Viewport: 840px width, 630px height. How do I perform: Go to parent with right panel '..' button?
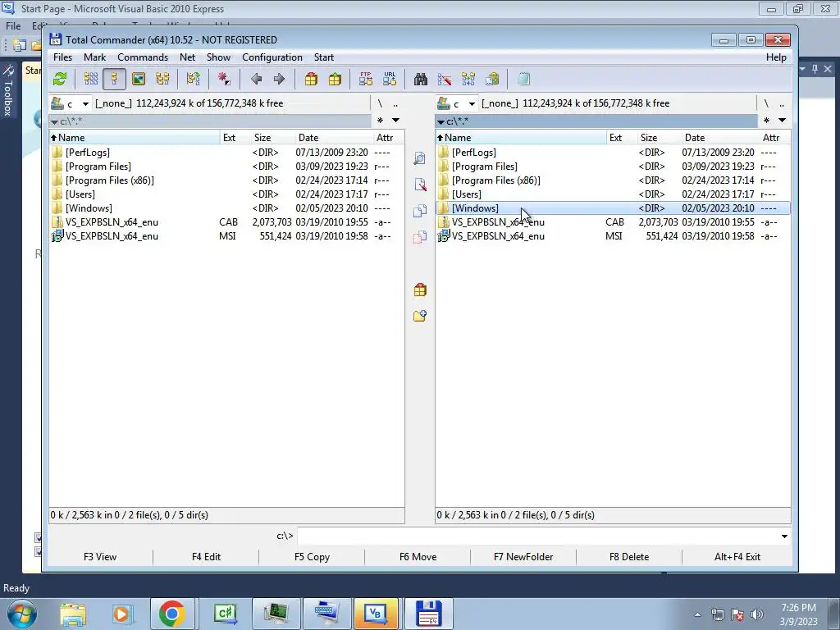[782, 103]
